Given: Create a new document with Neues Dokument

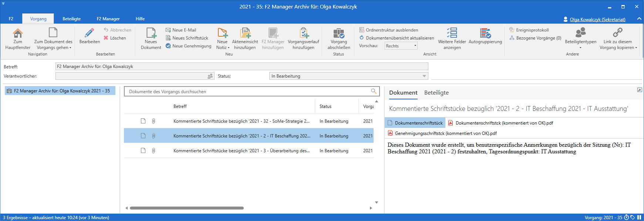Looking at the screenshot, I should click(x=151, y=34).
